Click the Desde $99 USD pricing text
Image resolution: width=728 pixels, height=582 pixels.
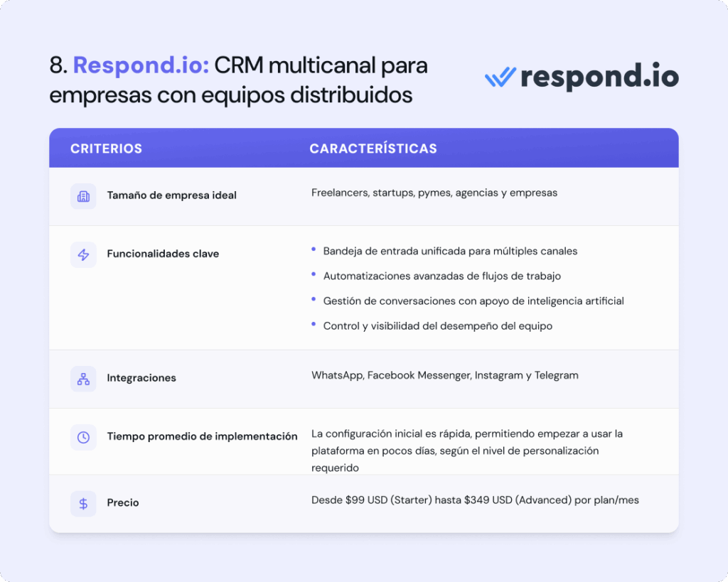pos(475,500)
